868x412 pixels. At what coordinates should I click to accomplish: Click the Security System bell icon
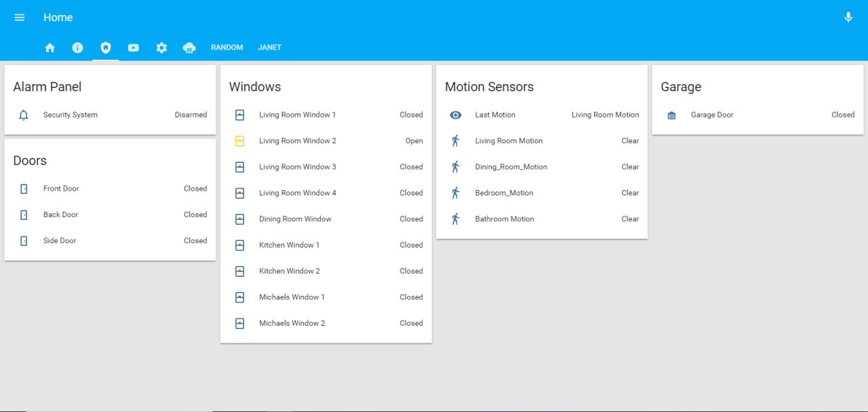pyautogui.click(x=24, y=115)
